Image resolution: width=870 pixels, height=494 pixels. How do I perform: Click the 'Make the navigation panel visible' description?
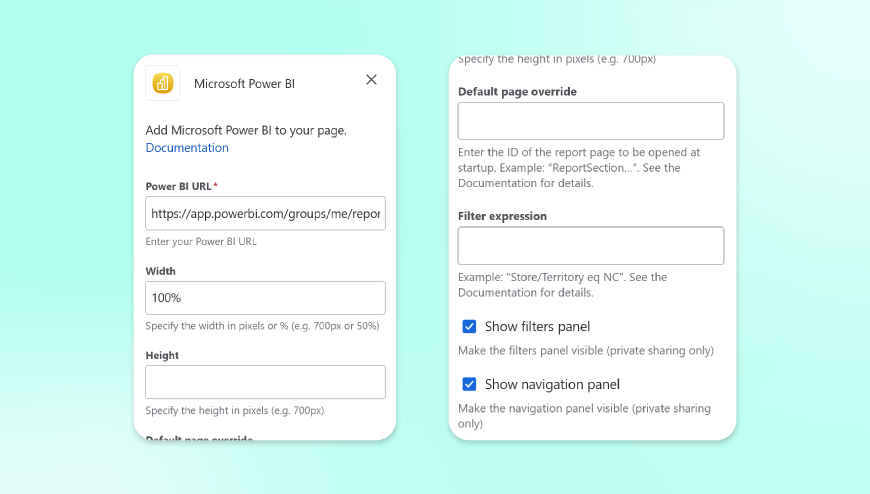(x=584, y=416)
